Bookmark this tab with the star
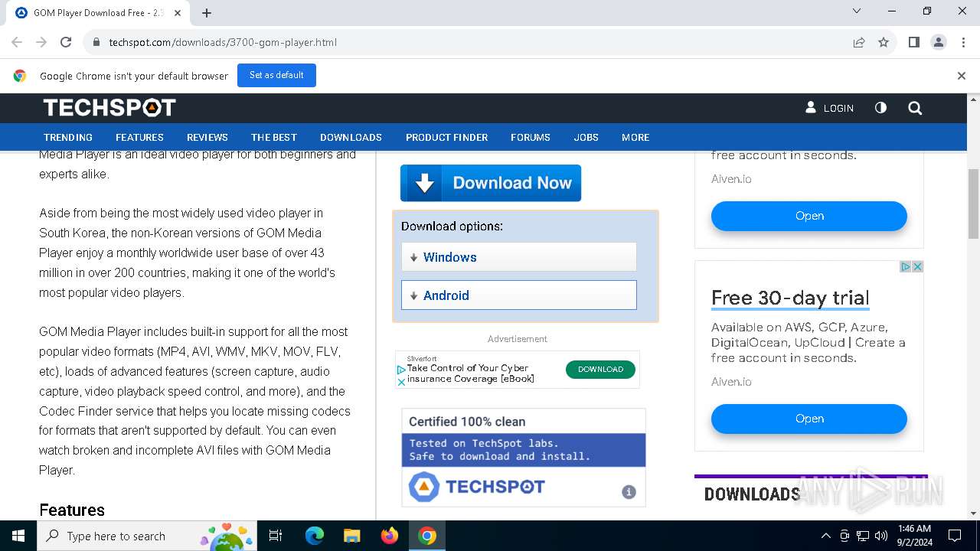 coord(884,42)
